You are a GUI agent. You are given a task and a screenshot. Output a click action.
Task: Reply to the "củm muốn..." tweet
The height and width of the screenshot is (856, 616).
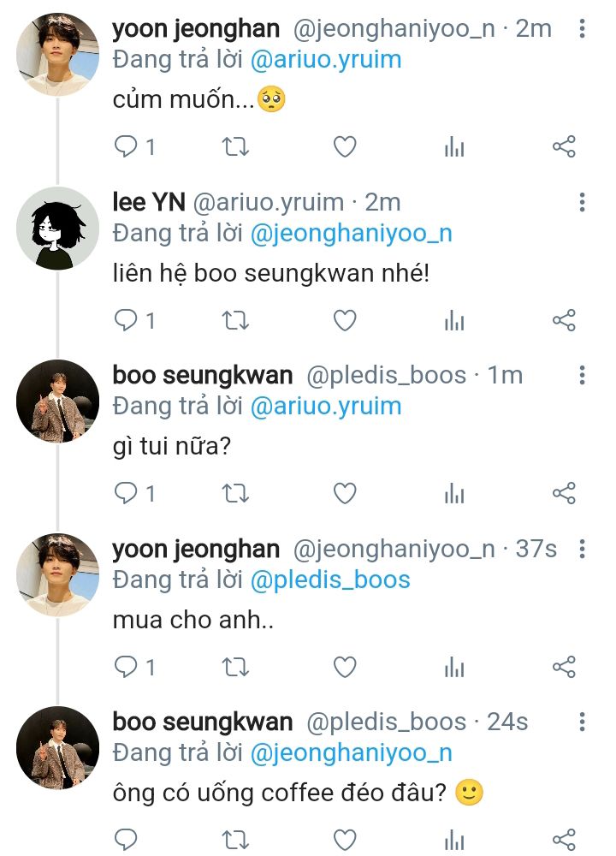click(127, 147)
